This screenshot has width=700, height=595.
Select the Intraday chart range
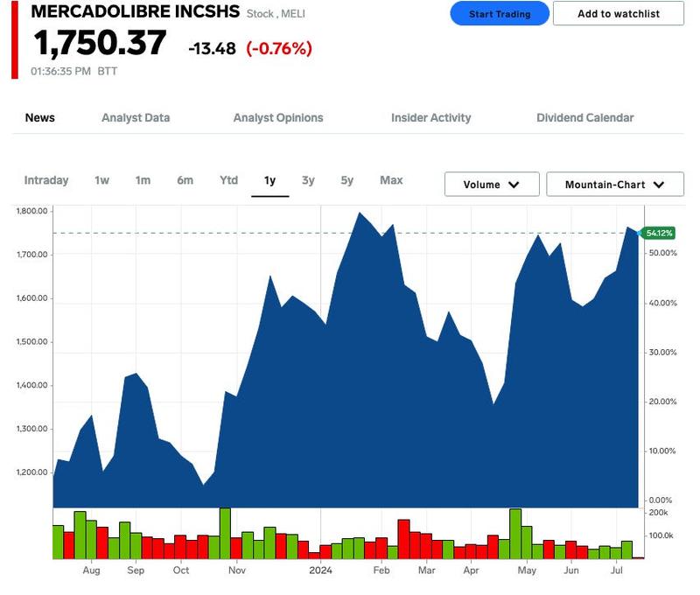click(x=46, y=180)
